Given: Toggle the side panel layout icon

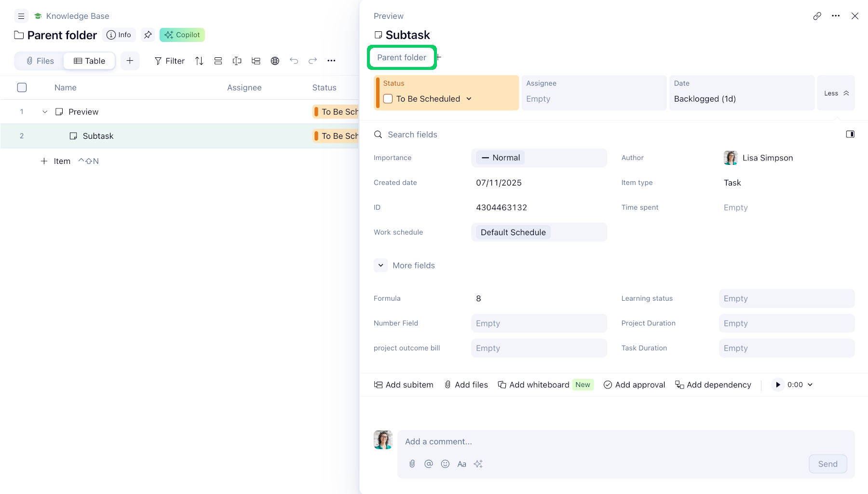Looking at the screenshot, I should [x=850, y=134].
